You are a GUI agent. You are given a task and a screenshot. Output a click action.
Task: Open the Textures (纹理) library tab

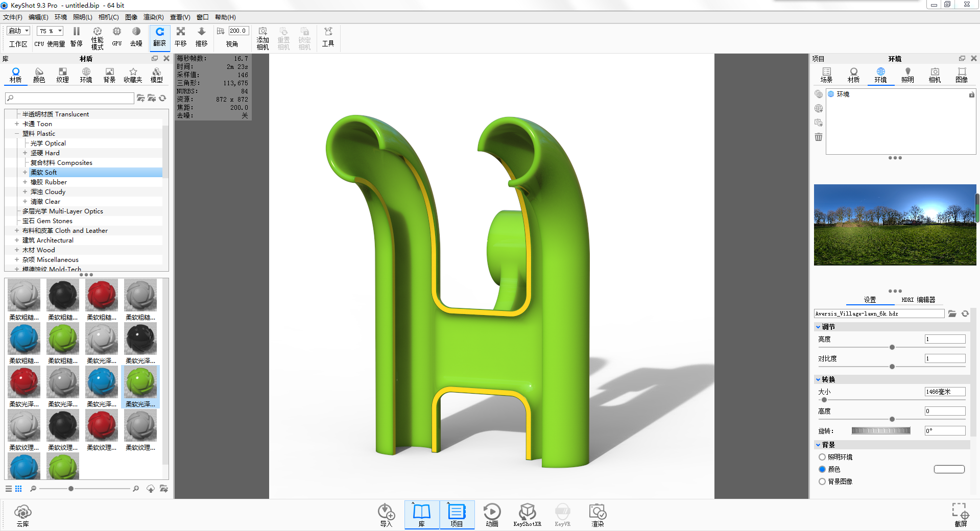(63, 75)
